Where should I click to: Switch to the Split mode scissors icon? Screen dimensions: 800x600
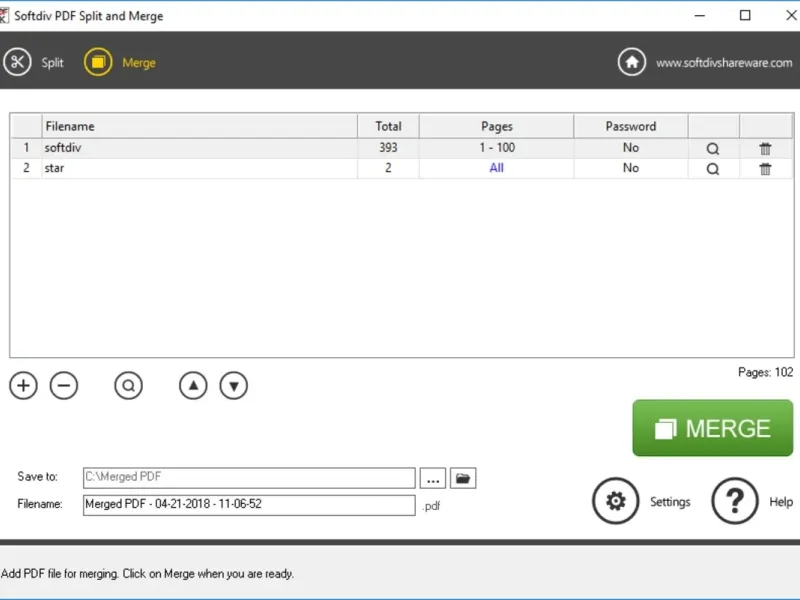point(17,62)
